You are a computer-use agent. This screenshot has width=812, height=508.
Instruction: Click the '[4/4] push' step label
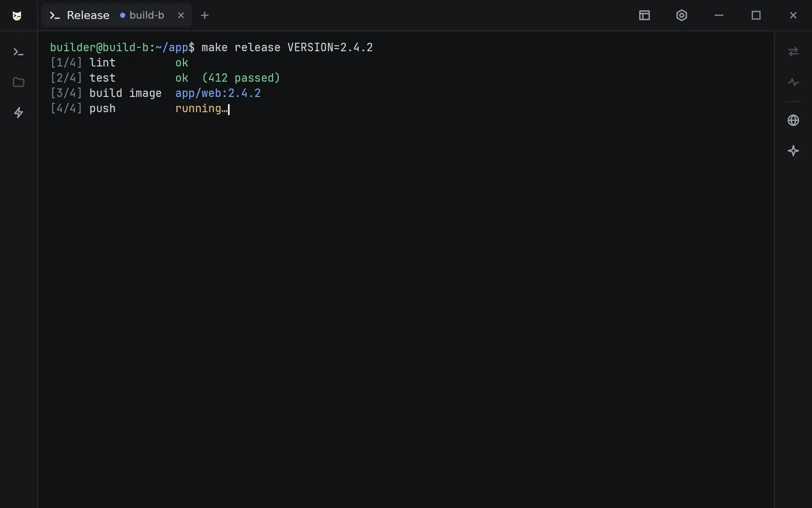click(x=83, y=108)
